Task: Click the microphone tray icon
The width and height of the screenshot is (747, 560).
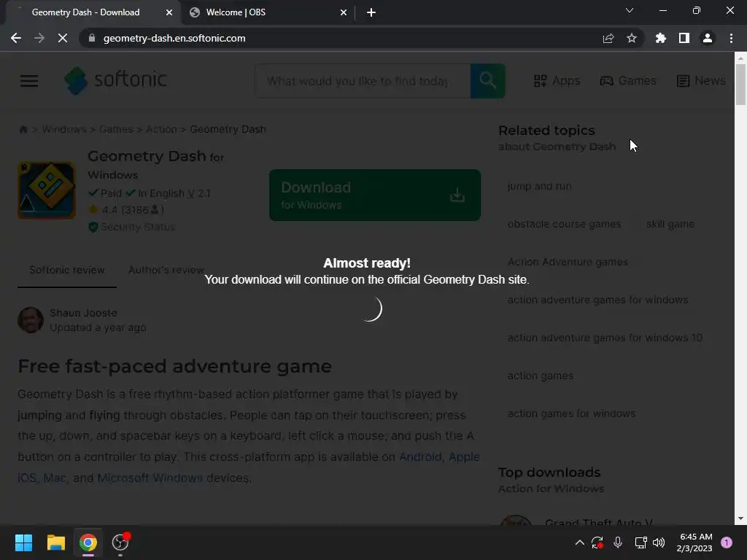Action: coord(618,542)
